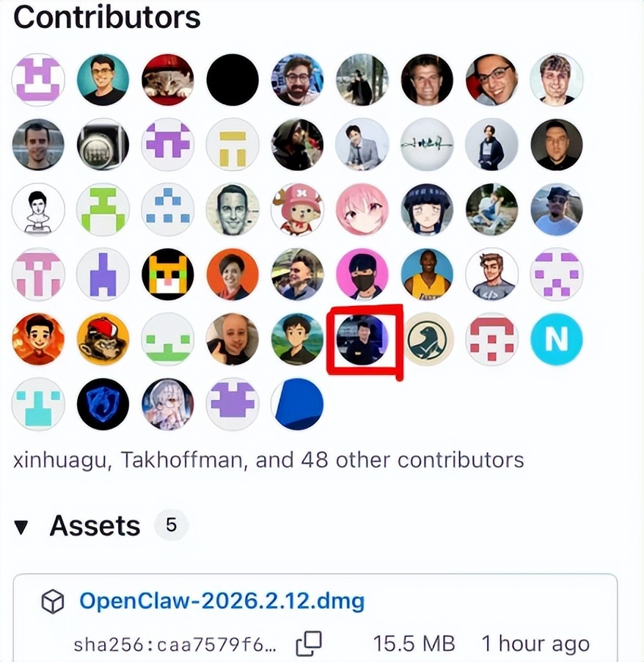This screenshot has width=644, height=662.
Task: Open the cyan letter N avatar
Action: [556, 340]
